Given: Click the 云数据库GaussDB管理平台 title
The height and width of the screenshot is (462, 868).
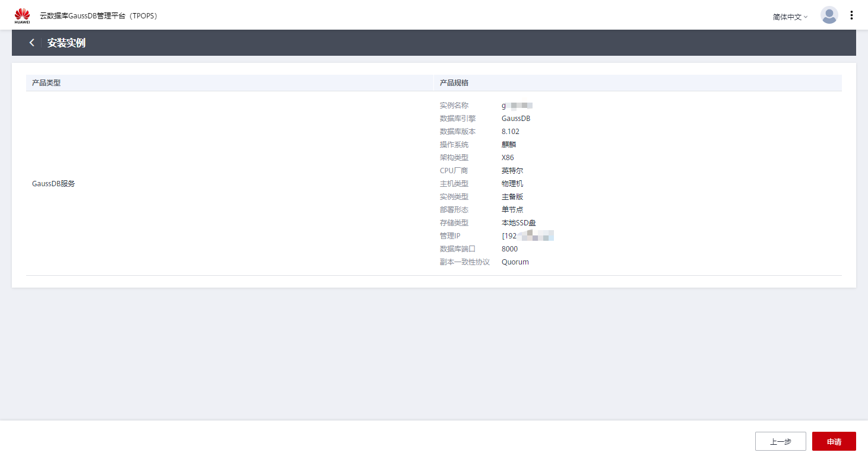Looking at the screenshot, I should (99, 16).
